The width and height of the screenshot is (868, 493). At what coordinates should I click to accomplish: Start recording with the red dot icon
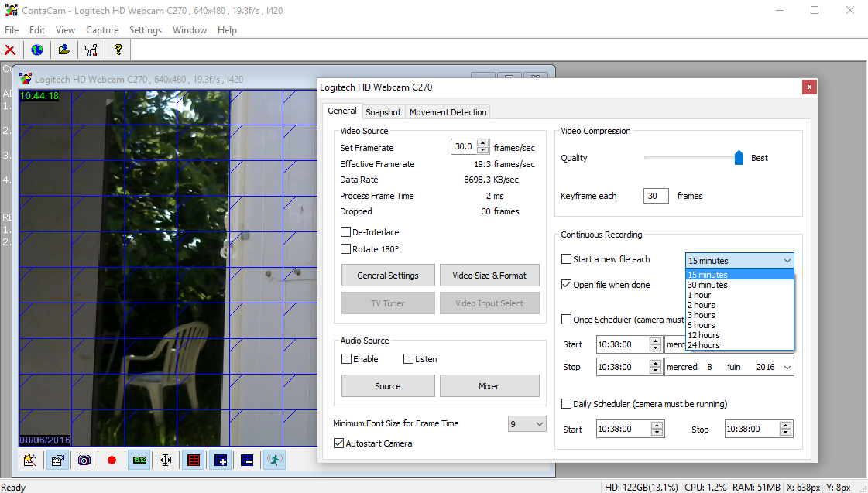pyautogui.click(x=112, y=460)
